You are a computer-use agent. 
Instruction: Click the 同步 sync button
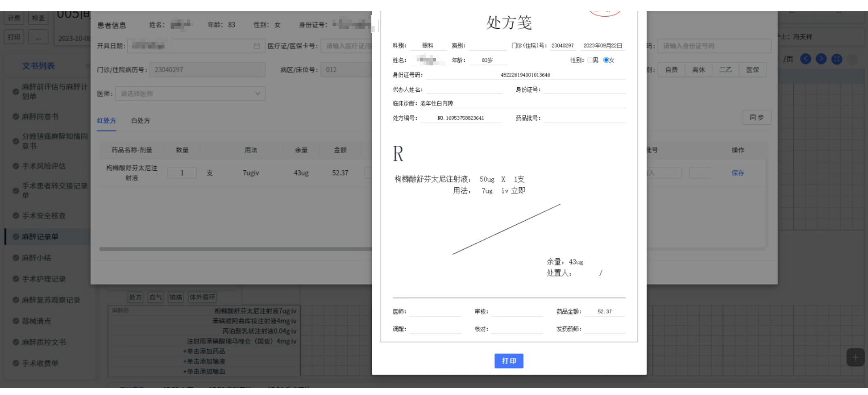(756, 117)
